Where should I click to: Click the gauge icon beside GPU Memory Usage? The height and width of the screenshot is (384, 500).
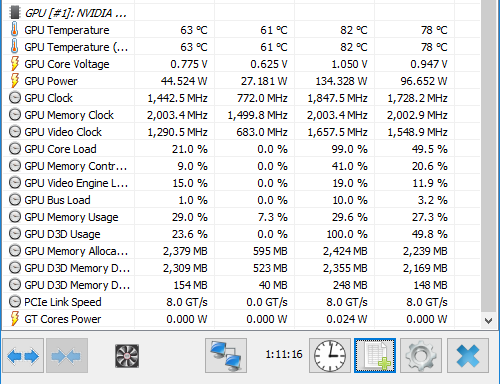tap(15, 217)
